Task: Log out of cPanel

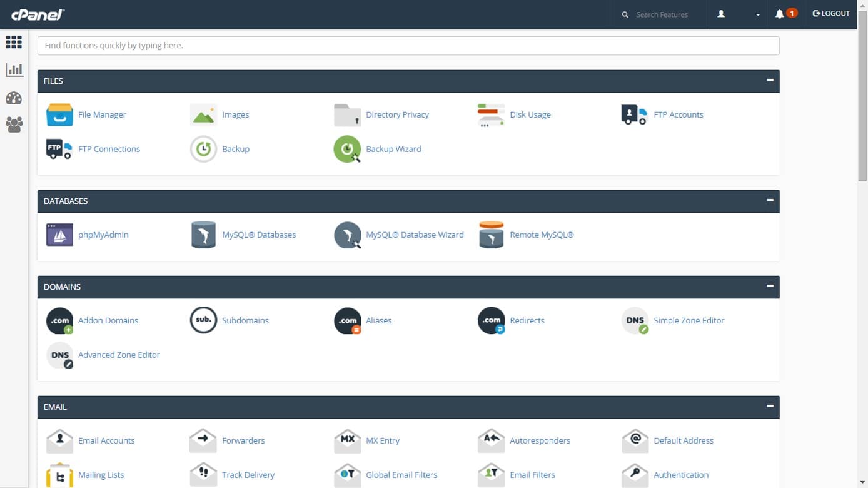Action: point(830,13)
